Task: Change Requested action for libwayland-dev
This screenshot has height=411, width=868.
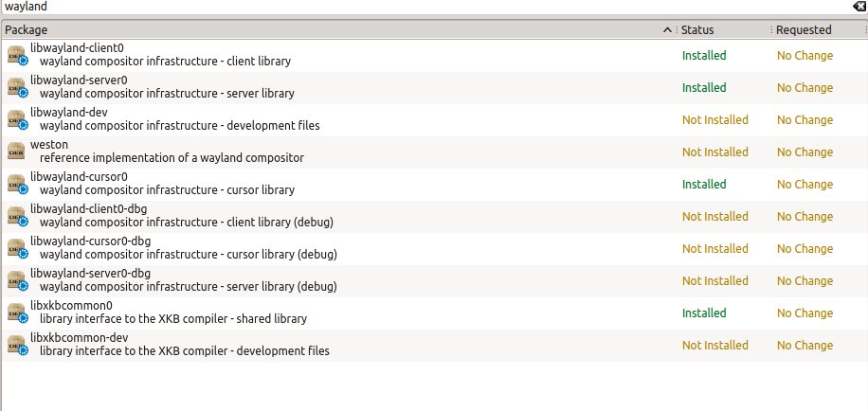Action: tap(805, 120)
